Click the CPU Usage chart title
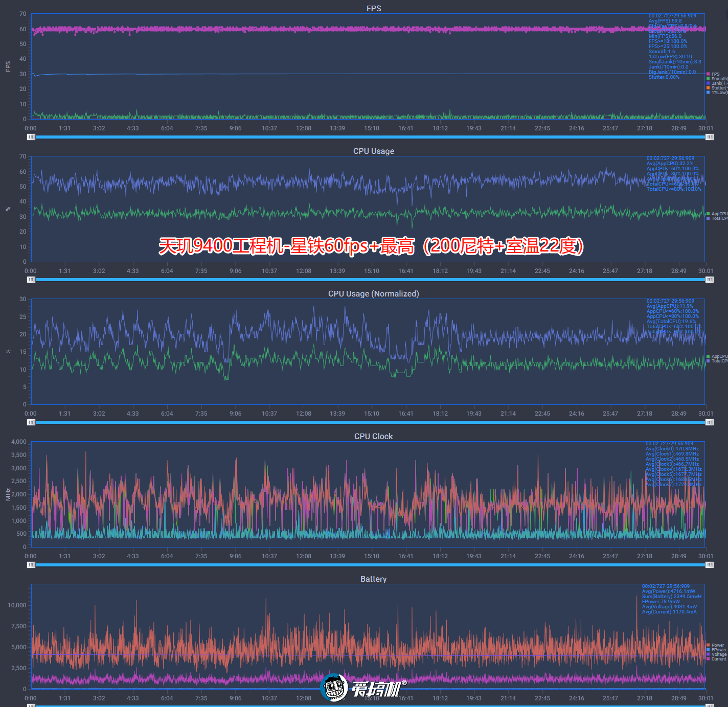 point(374,151)
